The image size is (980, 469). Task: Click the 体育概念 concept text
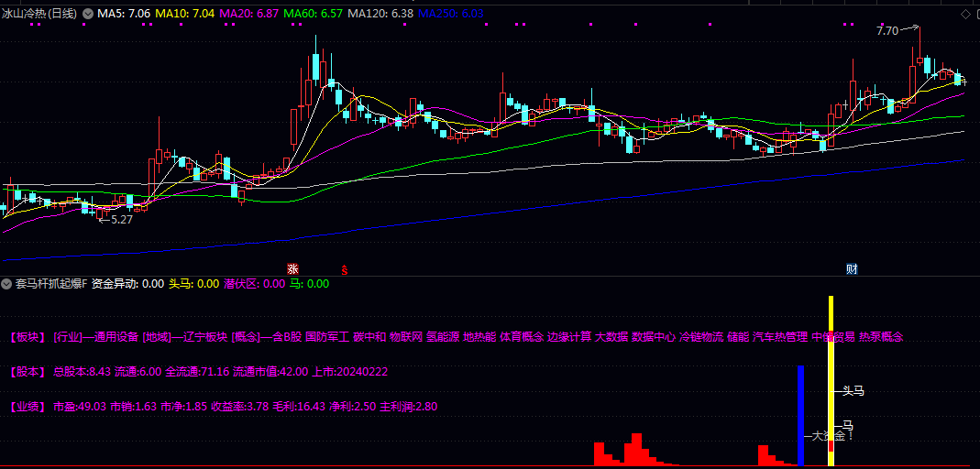click(x=522, y=337)
